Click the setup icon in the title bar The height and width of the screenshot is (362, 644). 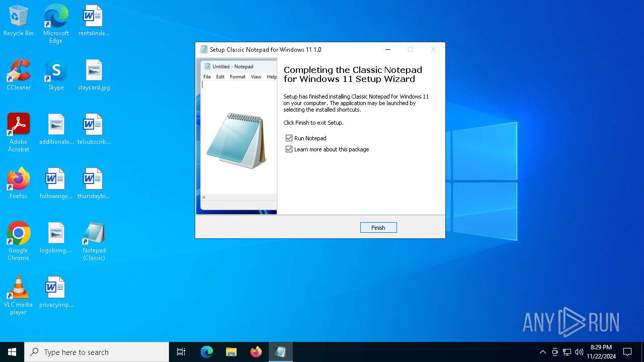(203, 49)
